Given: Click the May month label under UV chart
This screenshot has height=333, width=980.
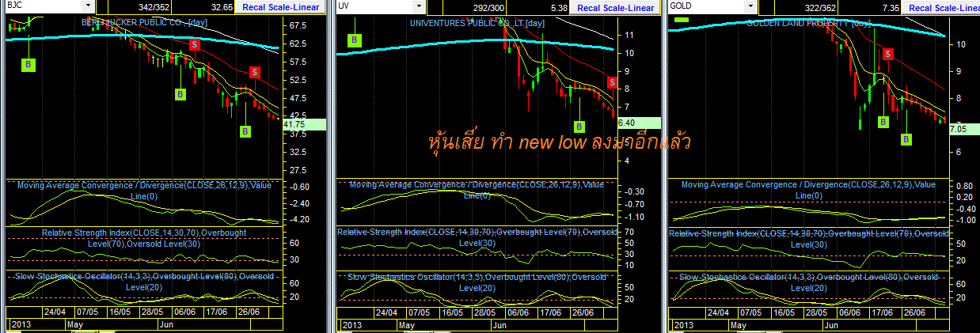Looking at the screenshot, I should 406,324.
